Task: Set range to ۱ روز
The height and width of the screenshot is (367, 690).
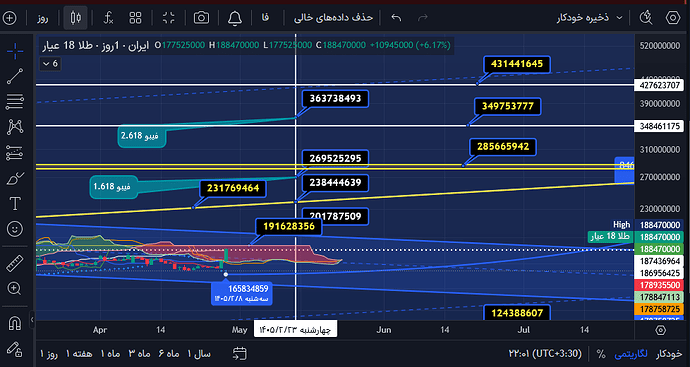Action: click(x=49, y=354)
